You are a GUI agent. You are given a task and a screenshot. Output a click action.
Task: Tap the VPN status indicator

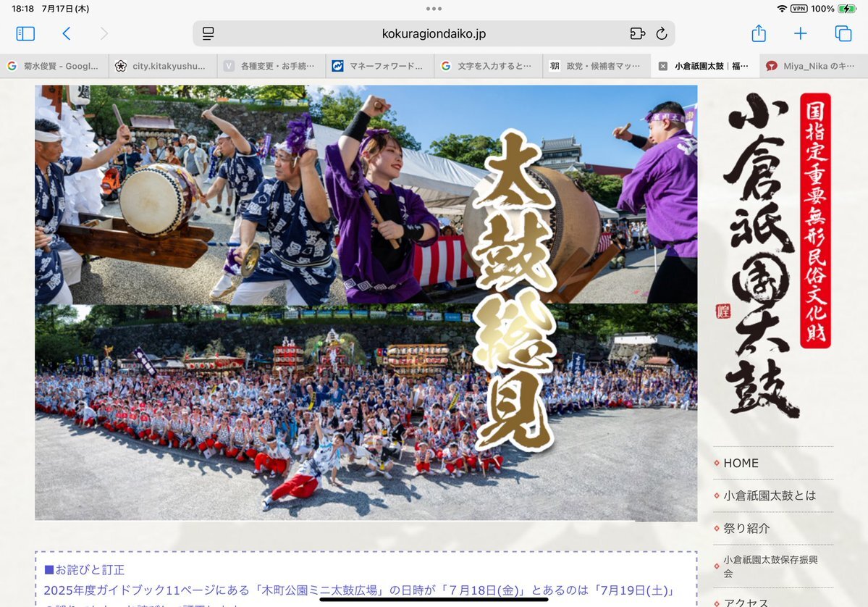pos(799,9)
